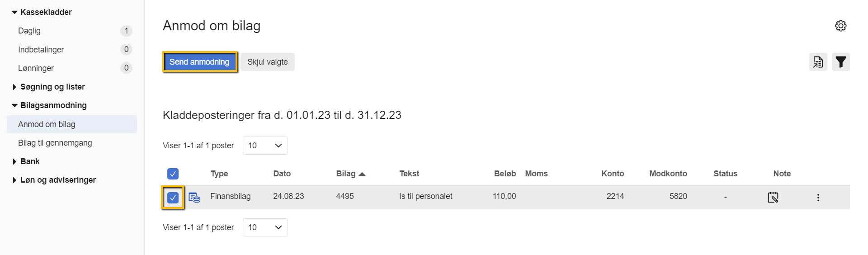Viewport: 868px width, 255px height.
Task: Expand the Løn og adviseringer section
Action: (14, 180)
